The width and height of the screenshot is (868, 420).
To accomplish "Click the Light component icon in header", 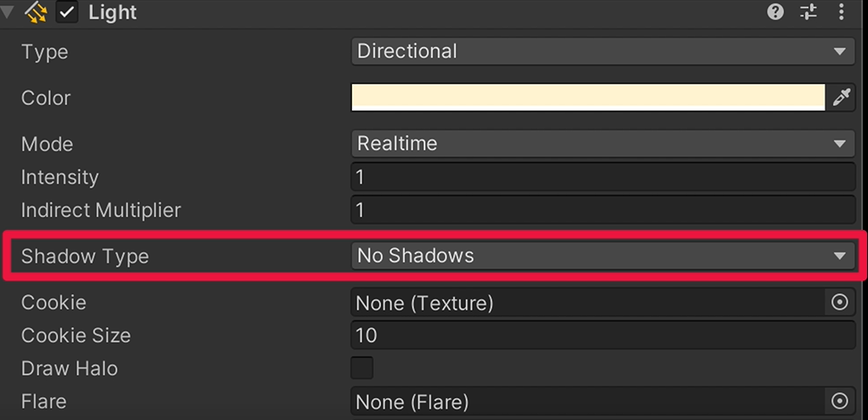I will click(x=36, y=13).
